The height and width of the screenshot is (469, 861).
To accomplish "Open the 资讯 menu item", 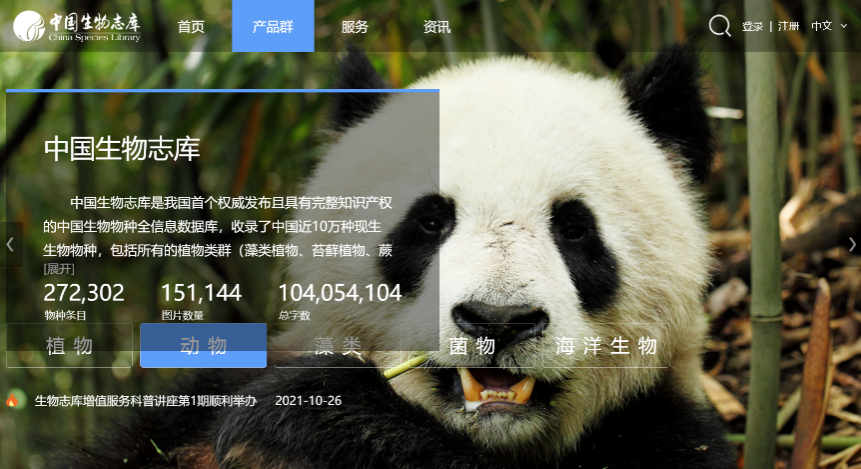I will click(437, 26).
